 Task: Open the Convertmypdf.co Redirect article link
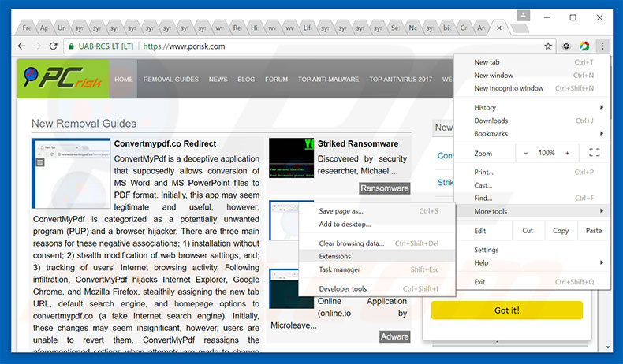point(165,143)
